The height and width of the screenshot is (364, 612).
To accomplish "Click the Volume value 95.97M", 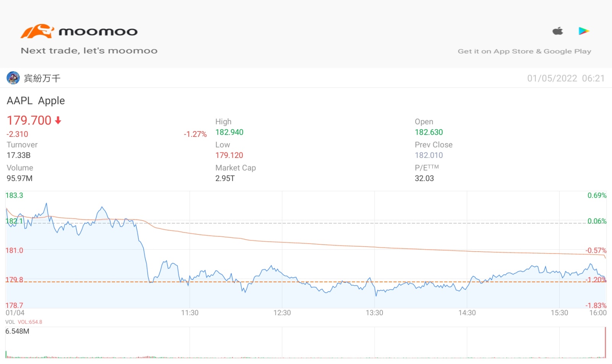I will [x=20, y=178].
